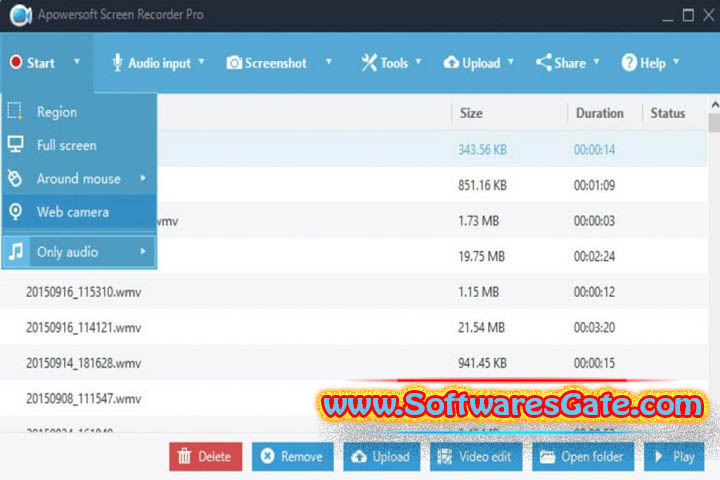Screen dimensions: 720x480
Task: Click the camera icon beside Screenshot
Action: (x=234, y=62)
